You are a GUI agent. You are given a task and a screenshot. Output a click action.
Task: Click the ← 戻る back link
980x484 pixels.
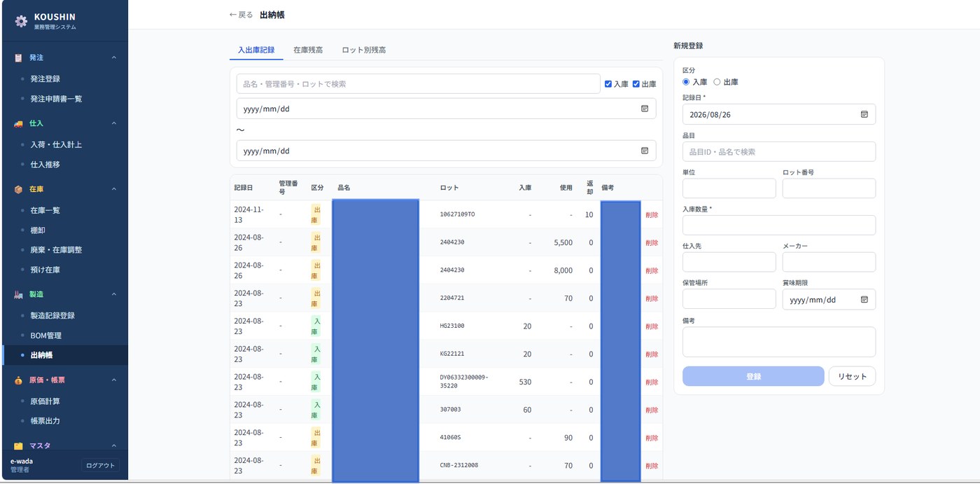tap(241, 15)
